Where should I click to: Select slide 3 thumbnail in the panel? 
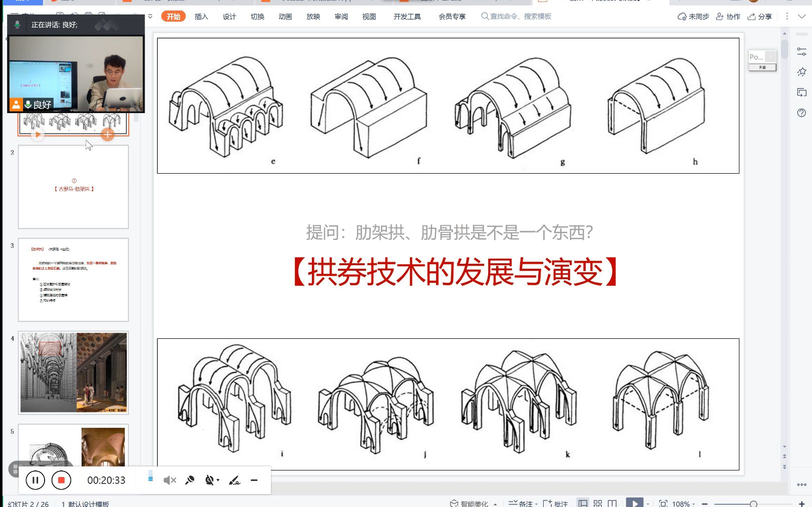(74, 280)
